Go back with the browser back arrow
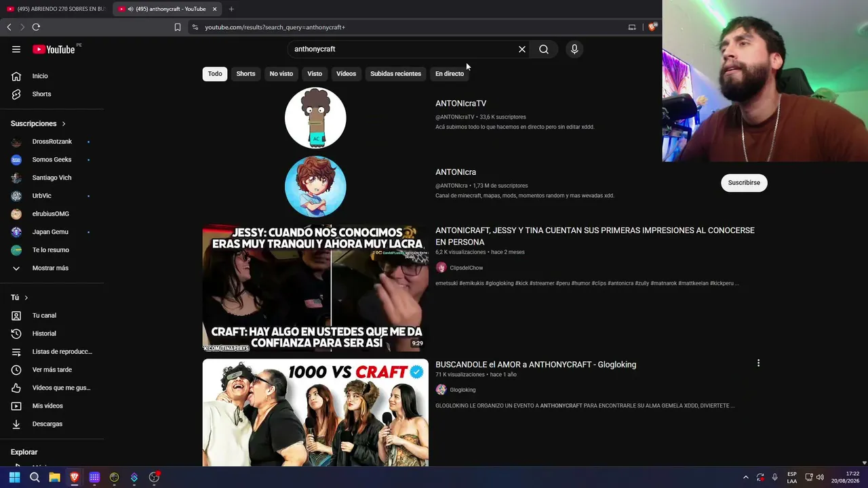The image size is (868, 488). (9, 27)
